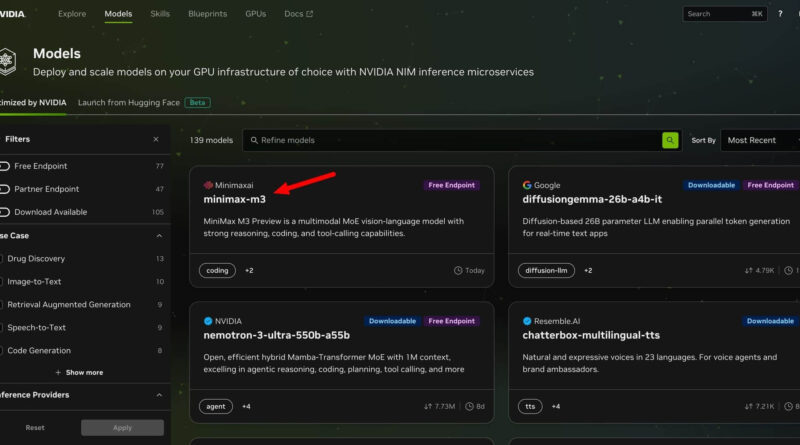Click nemotron Free Endpoint badge
This screenshot has width=800, height=445.
(452, 321)
